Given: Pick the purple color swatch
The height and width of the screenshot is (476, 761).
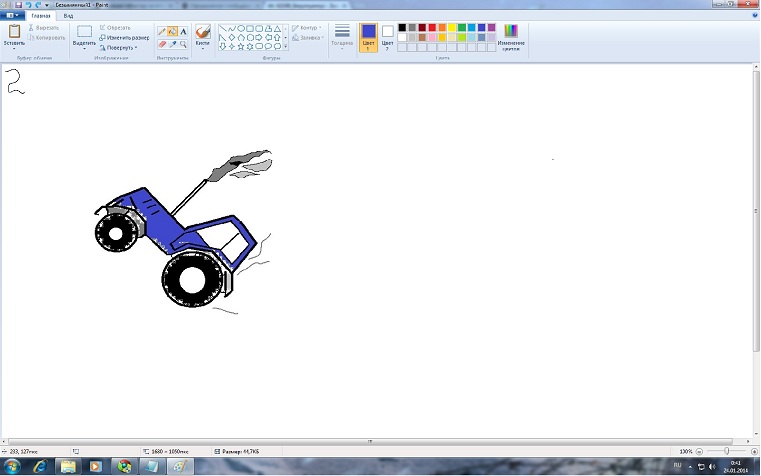Looking at the screenshot, I should [492, 28].
